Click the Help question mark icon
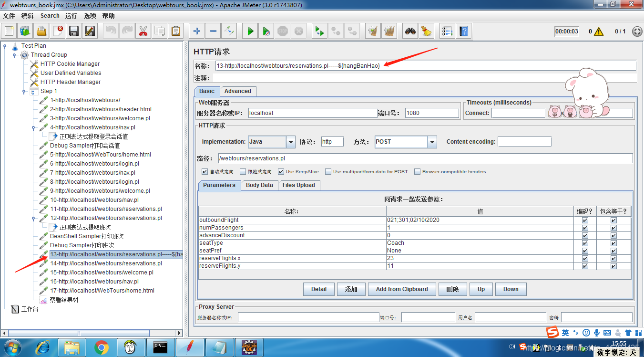Image resolution: width=644 pixels, height=357 pixels. pyautogui.click(x=463, y=31)
